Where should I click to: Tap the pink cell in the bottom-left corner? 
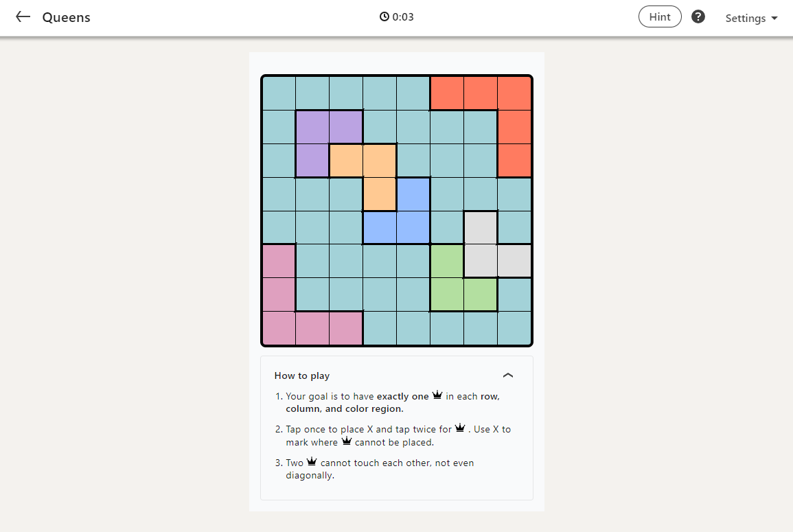click(x=279, y=328)
